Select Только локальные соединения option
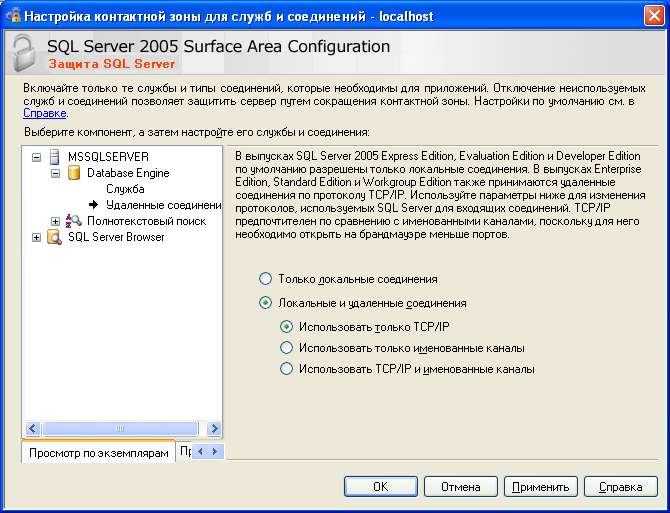 tap(265, 279)
